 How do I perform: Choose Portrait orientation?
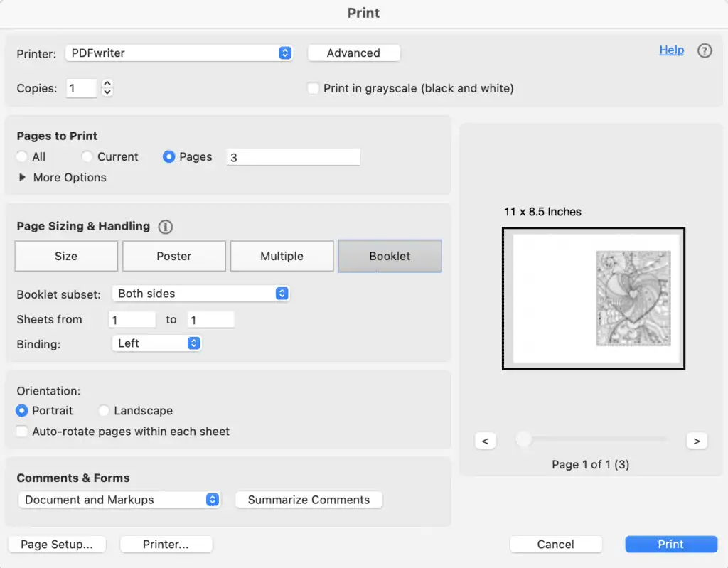pyautogui.click(x=22, y=411)
